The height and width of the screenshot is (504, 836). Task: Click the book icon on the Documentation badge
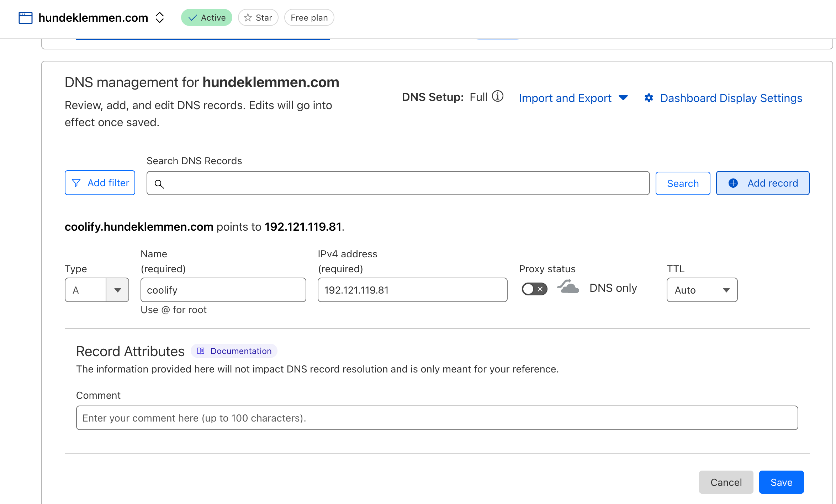(x=201, y=351)
